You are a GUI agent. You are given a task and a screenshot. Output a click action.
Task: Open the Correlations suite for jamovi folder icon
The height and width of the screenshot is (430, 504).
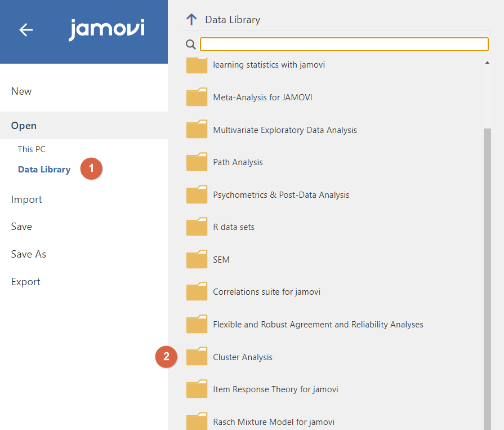[x=197, y=291]
